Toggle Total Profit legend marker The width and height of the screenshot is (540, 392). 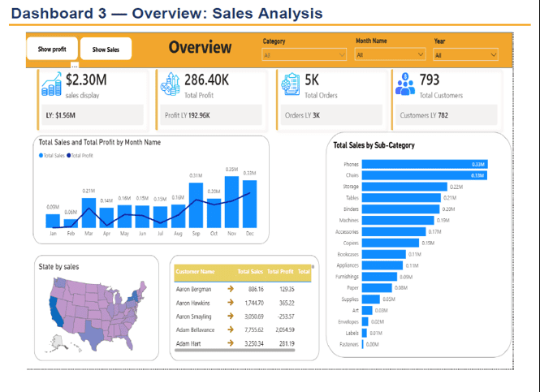(x=68, y=156)
